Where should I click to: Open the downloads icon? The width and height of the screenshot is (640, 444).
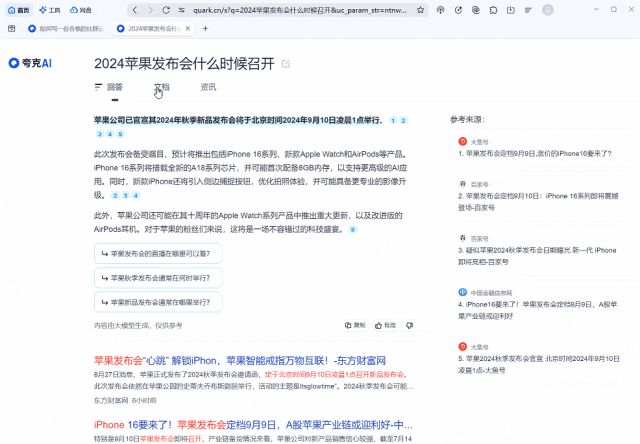[x=511, y=10]
